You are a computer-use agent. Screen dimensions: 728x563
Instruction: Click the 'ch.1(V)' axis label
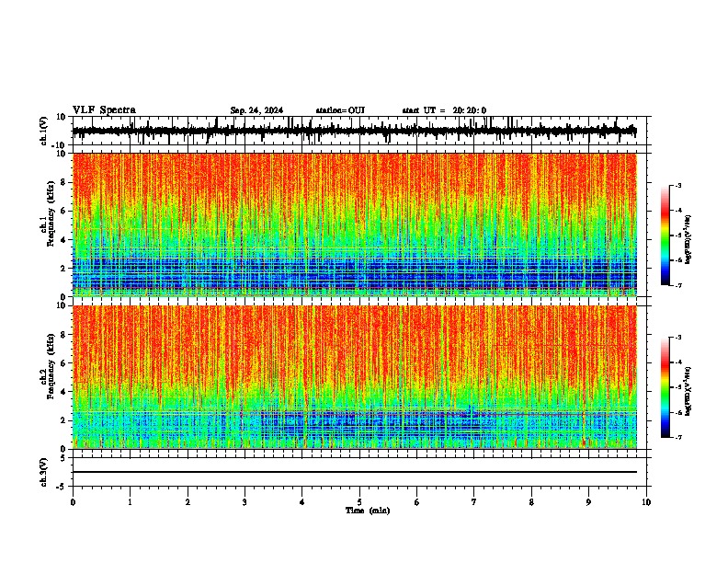pyautogui.click(x=44, y=131)
